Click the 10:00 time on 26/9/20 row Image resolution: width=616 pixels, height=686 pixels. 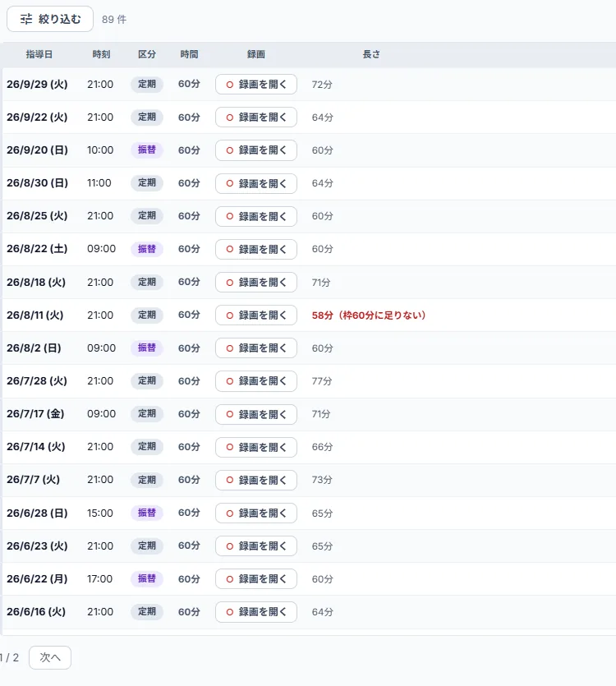pyautogui.click(x=100, y=150)
